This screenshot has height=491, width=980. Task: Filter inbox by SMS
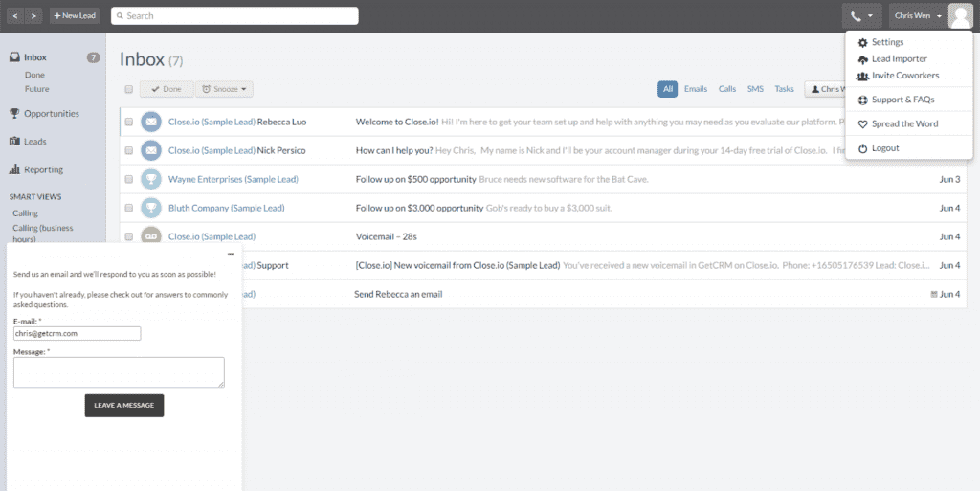[755, 89]
